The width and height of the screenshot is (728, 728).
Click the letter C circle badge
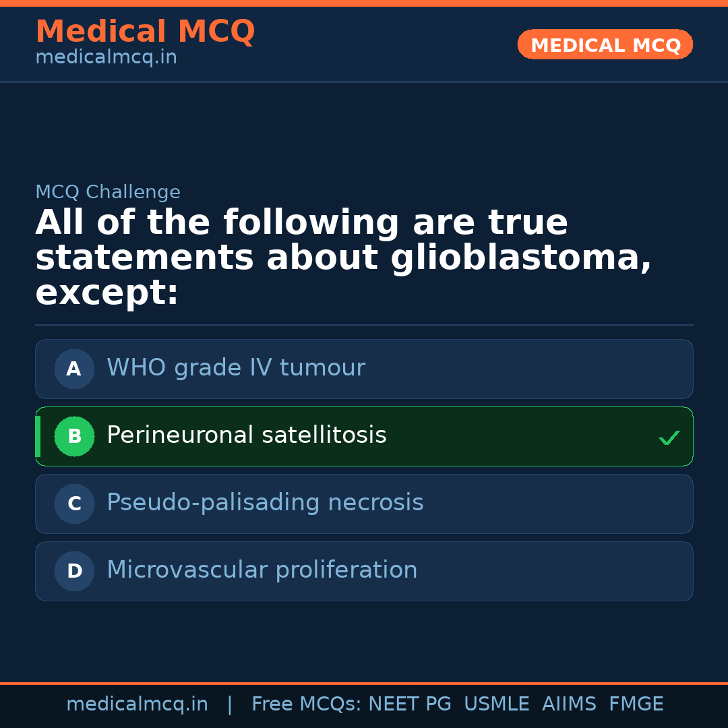click(x=74, y=504)
